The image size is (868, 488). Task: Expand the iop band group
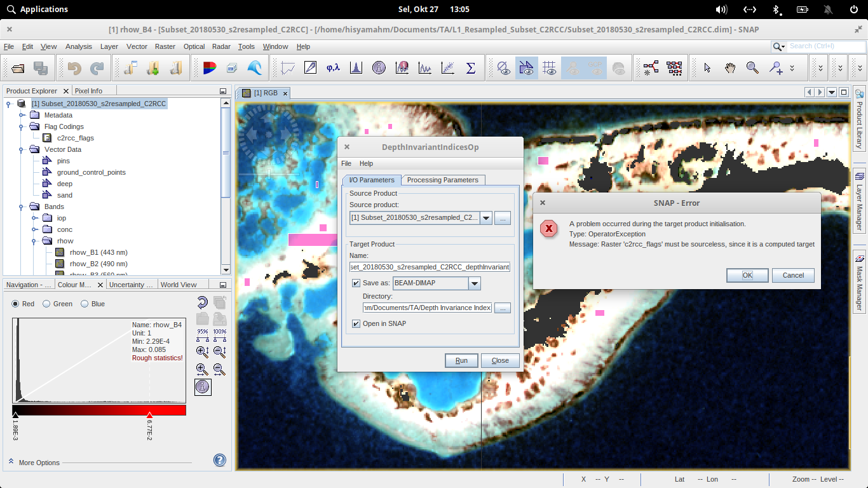tap(35, 218)
